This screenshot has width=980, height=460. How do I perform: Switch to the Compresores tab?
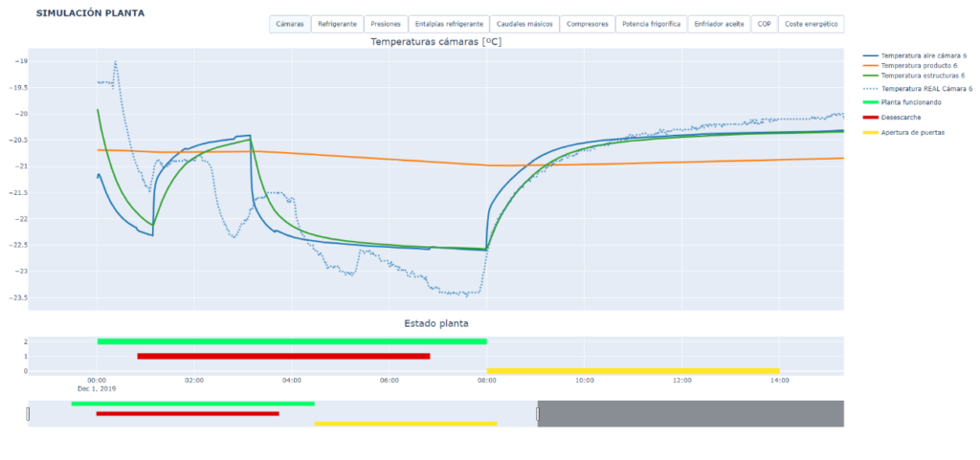click(x=587, y=24)
